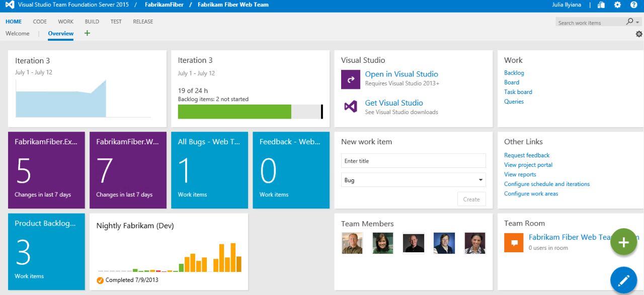Click the Request feedback link
644x295 pixels.
click(527, 155)
